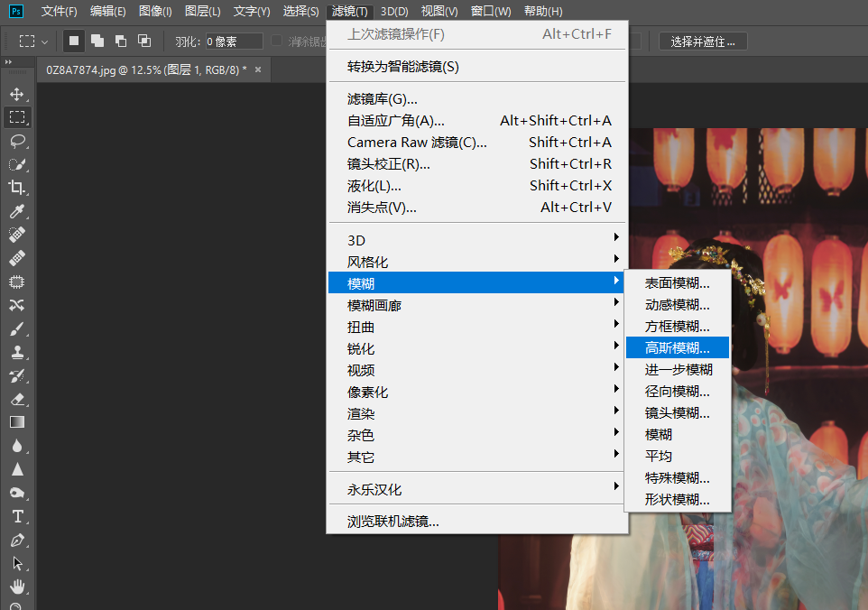Select the History Brush tool
This screenshot has width=868, height=610.
click(x=17, y=376)
